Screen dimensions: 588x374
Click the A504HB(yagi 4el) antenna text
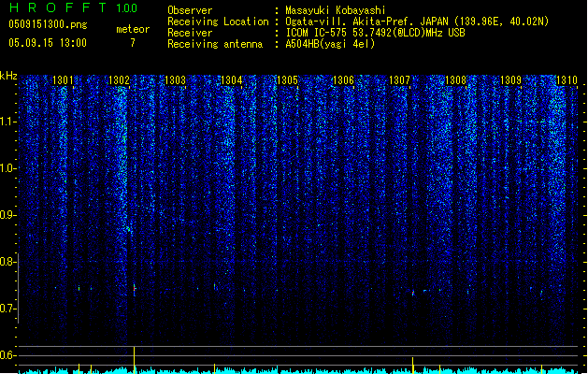pos(330,44)
